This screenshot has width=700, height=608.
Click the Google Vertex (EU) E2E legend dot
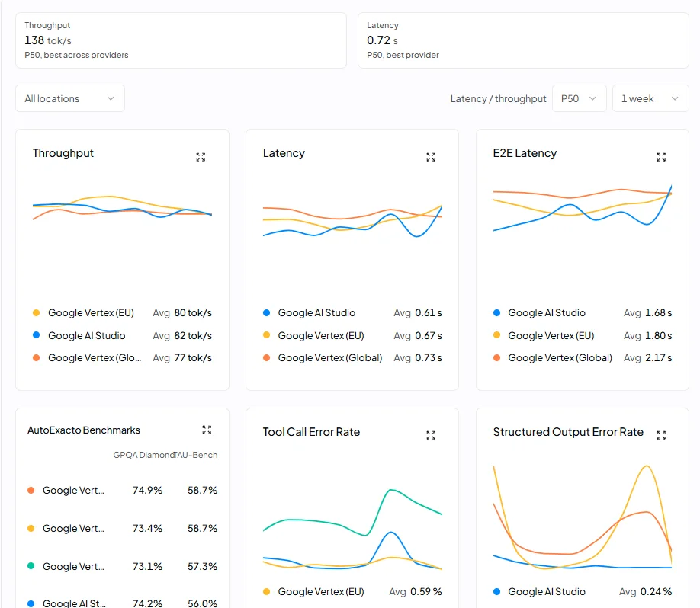point(497,335)
